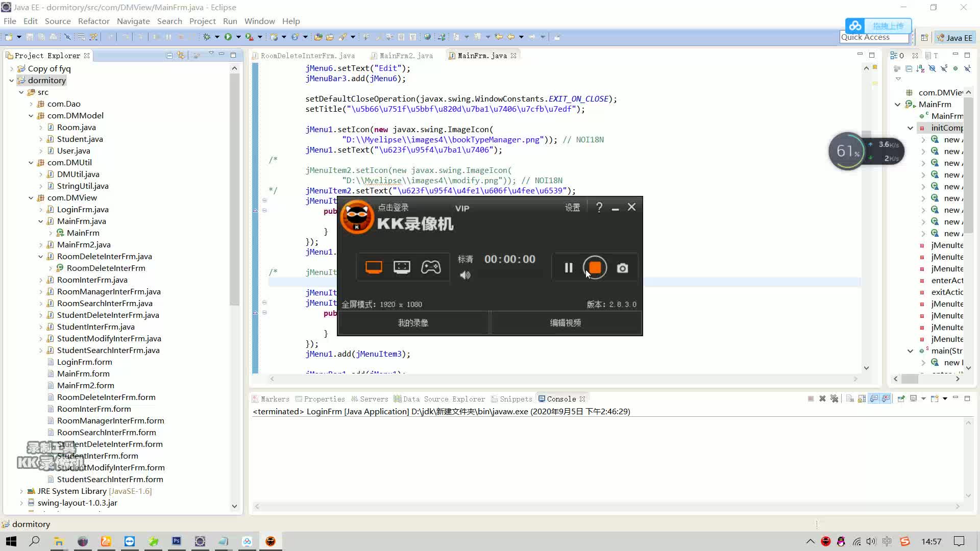The height and width of the screenshot is (551, 980).
Task: Click the green Run button in toolbar
Action: tap(228, 37)
